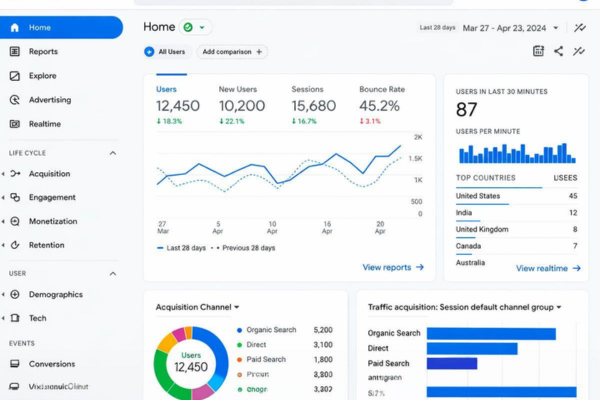This screenshot has height=400, width=600.
Task: Follow the View reports link
Action: (393, 267)
